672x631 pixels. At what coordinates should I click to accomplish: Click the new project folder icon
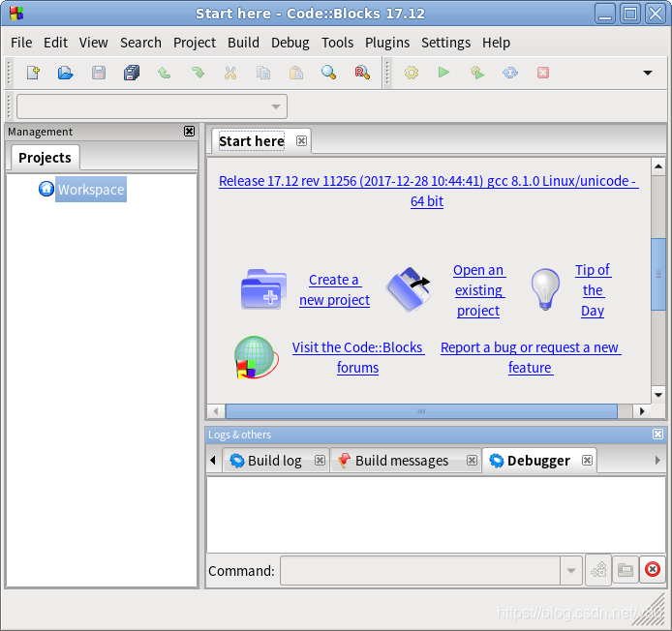point(263,289)
